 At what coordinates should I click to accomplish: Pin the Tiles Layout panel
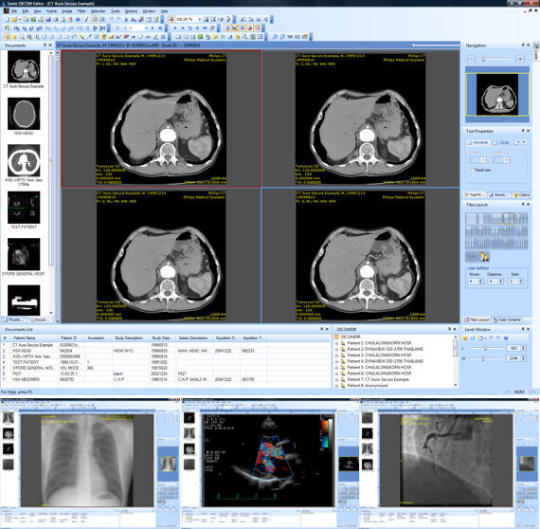click(x=522, y=205)
